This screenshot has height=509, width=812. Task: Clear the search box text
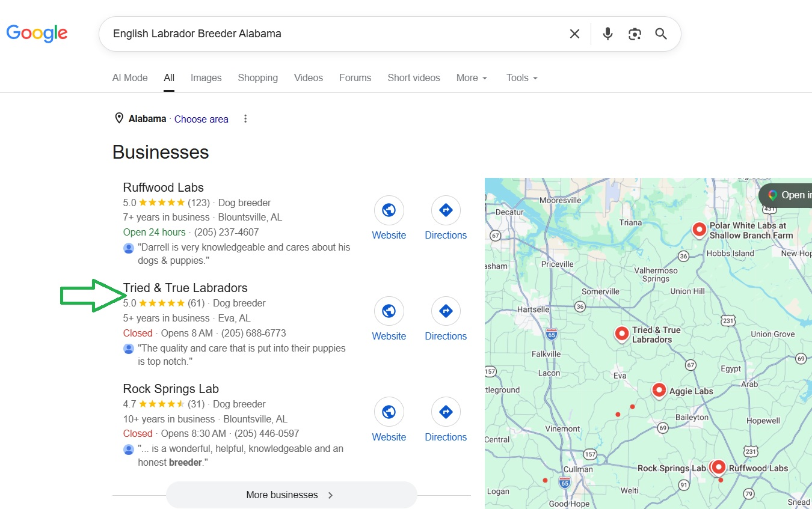[x=574, y=34]
